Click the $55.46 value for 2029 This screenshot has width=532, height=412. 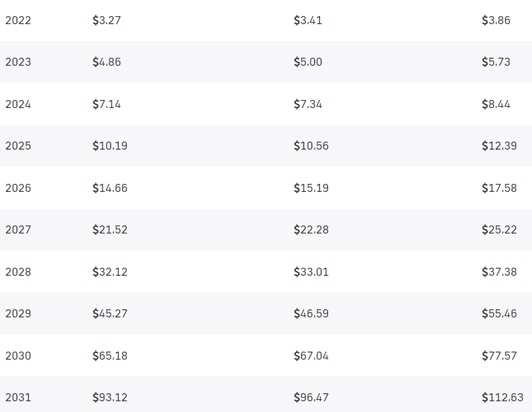[x=499, y=313]
